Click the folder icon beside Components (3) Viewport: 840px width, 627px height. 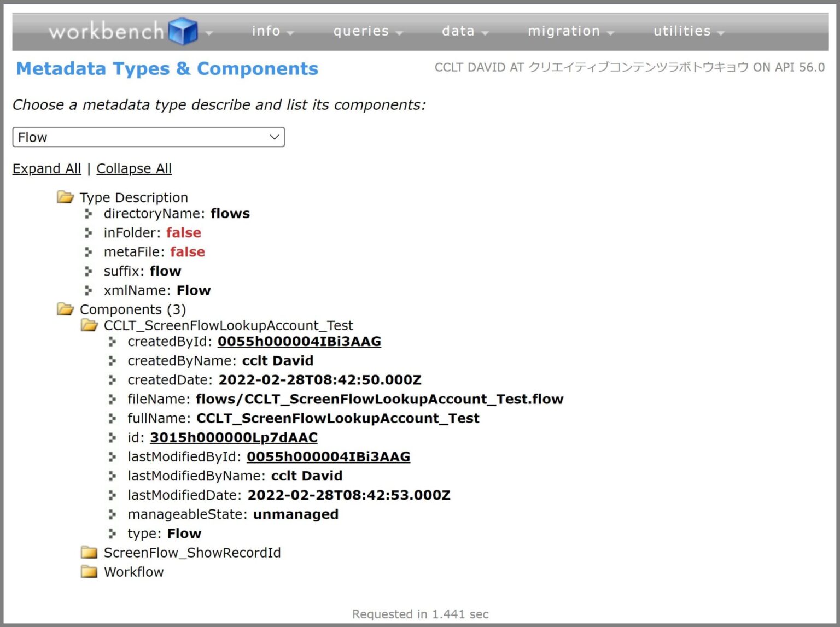[x=65, y=309]
